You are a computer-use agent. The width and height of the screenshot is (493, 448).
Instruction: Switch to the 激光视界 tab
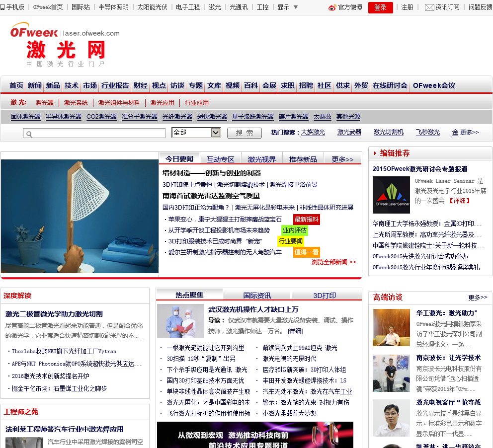(261, 159)
